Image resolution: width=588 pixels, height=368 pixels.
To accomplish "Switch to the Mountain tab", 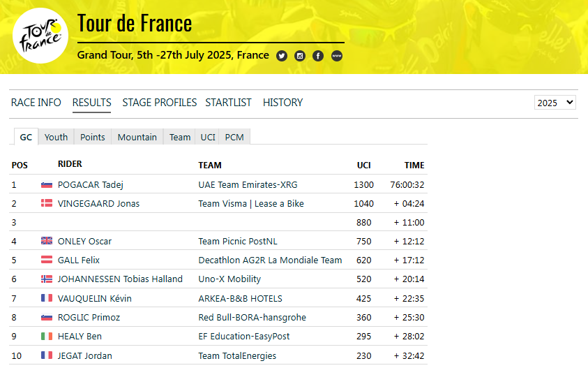I will click(x=137, y=137).
